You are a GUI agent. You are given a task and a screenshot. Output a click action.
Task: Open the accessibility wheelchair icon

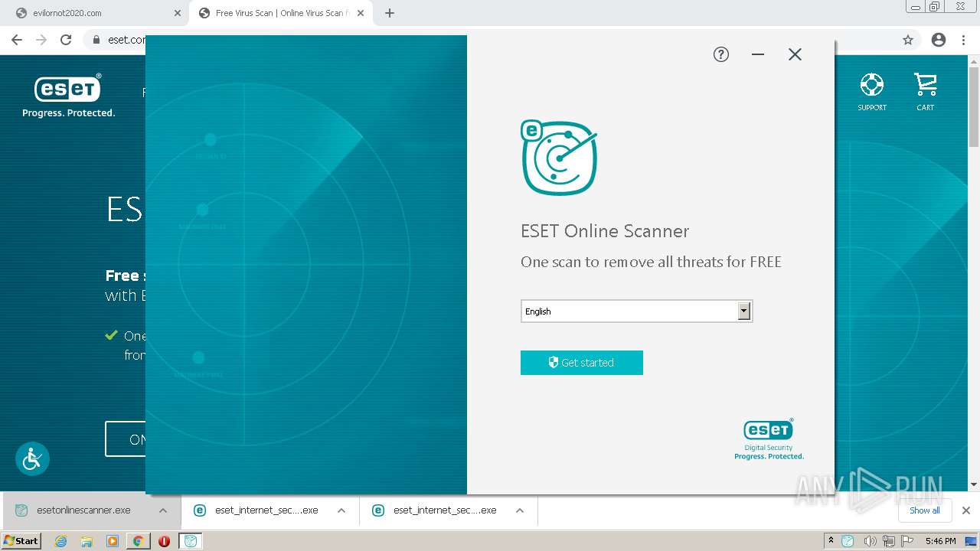click(x=32, y=458)
